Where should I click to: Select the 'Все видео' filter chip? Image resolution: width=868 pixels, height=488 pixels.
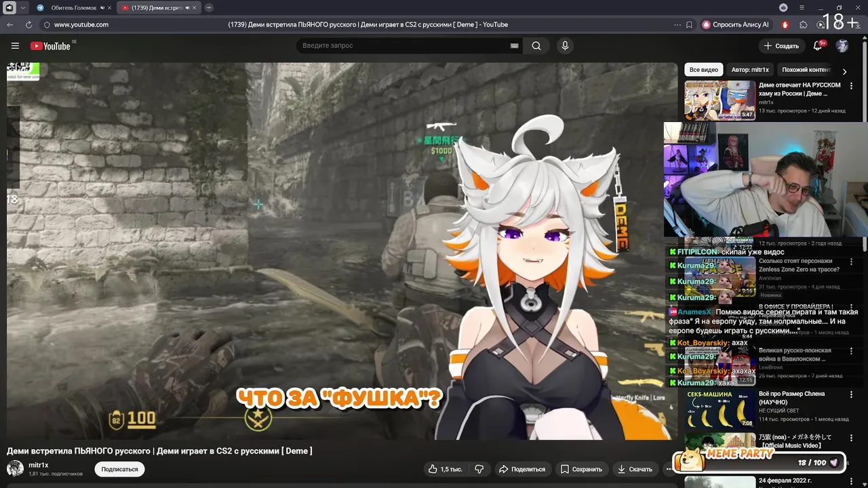click(703, 70)
